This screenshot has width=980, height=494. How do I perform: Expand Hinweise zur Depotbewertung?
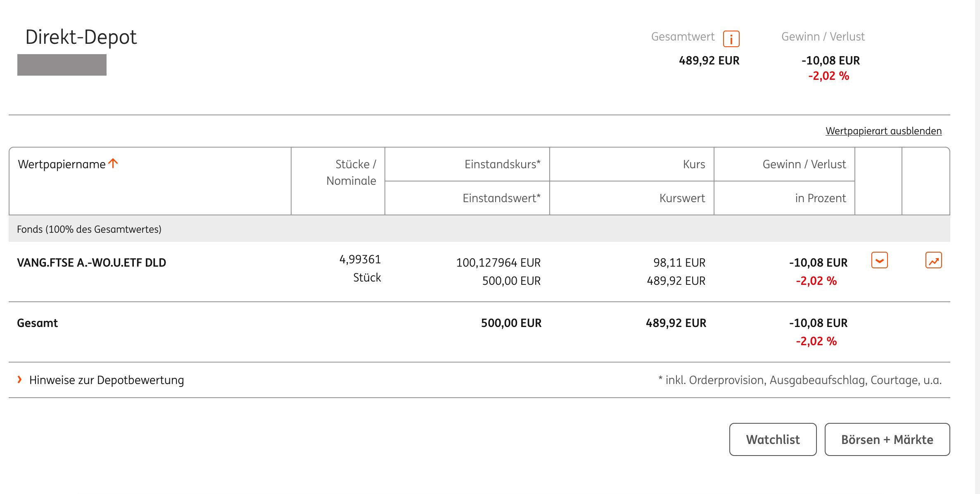click(x=106, y=380)
